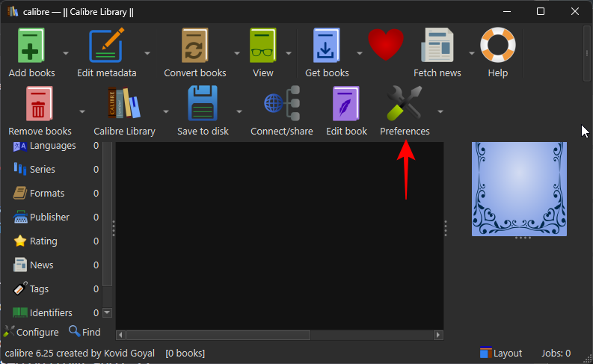The image size is (593, 364).
Task: Click the red heart donate icon
Action: click(386, 45)
